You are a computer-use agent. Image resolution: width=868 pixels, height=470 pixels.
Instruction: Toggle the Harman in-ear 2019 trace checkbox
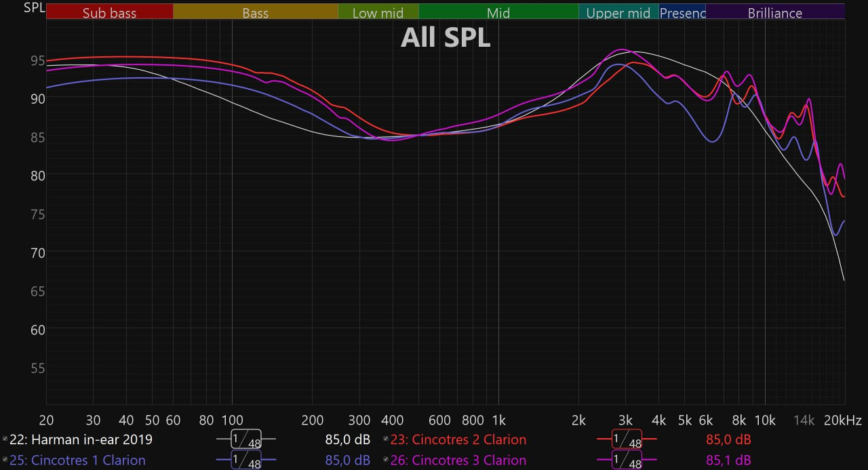click(5, 439)
